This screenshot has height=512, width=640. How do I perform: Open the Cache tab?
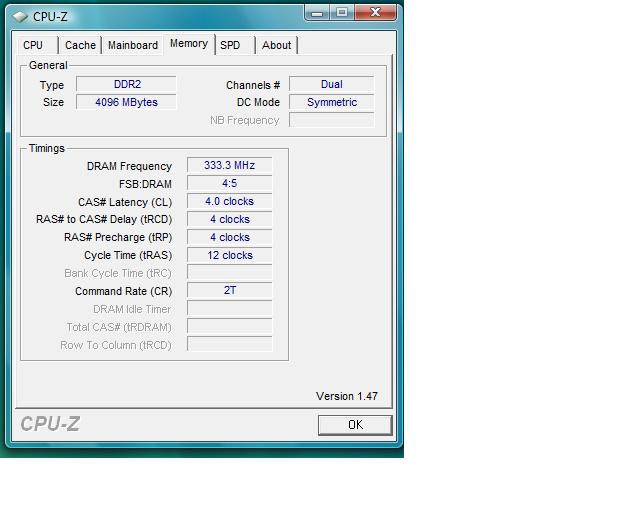point(80,45)
